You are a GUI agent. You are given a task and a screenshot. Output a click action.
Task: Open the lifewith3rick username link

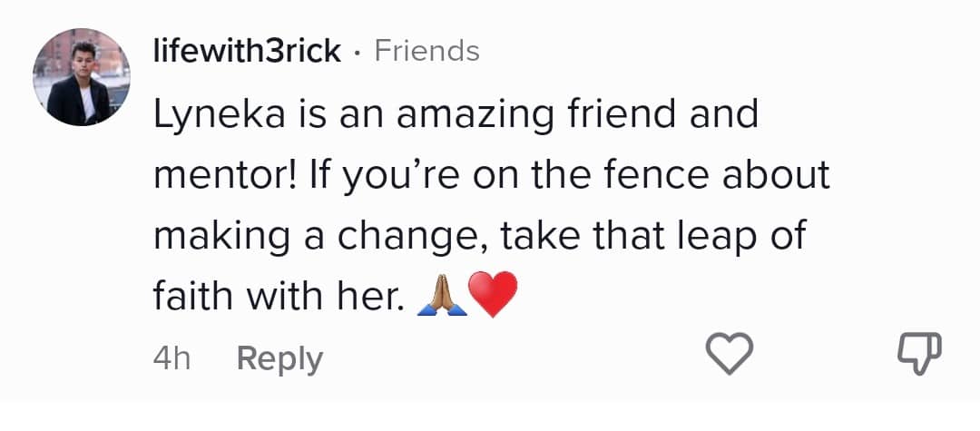pyautogui.click(x=247, y=51)
